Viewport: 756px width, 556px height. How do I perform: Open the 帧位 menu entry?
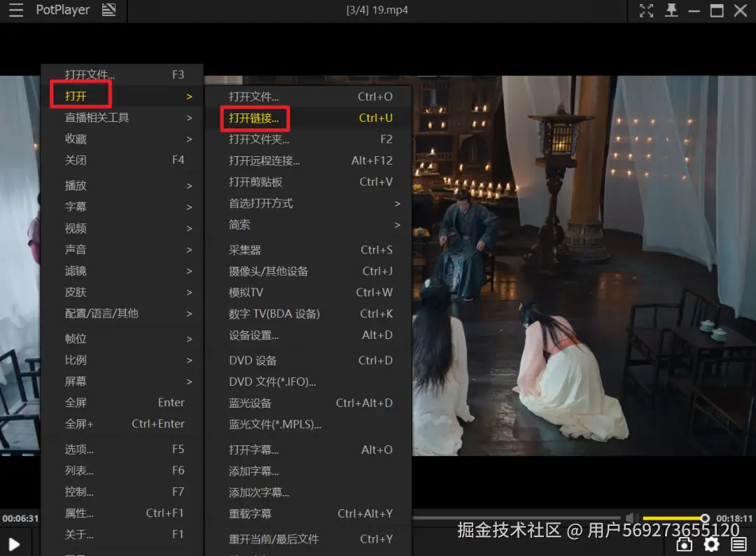pos(122,339)
